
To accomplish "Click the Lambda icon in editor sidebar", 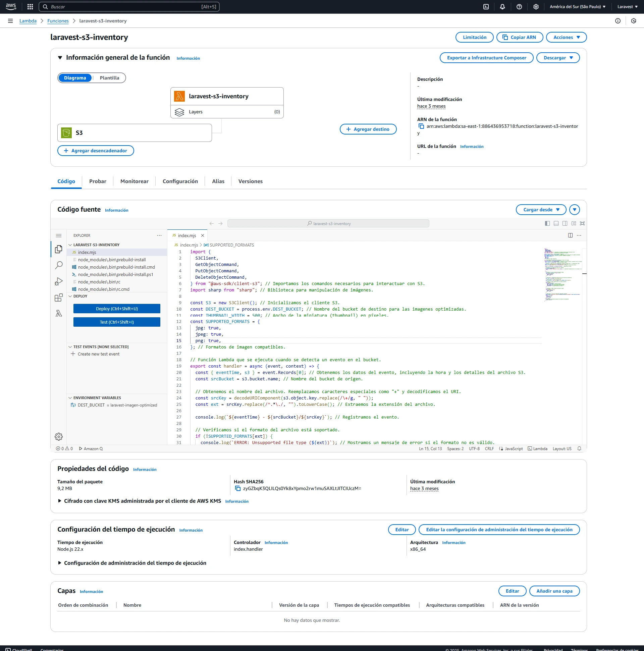I will click(59, 314).
